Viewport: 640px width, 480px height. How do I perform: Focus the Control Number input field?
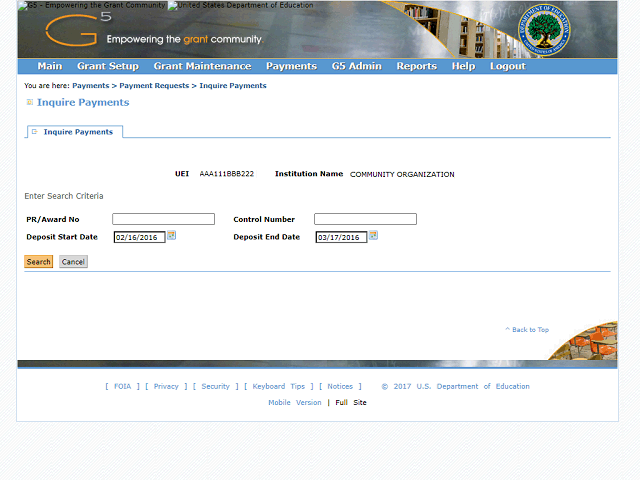365,219
